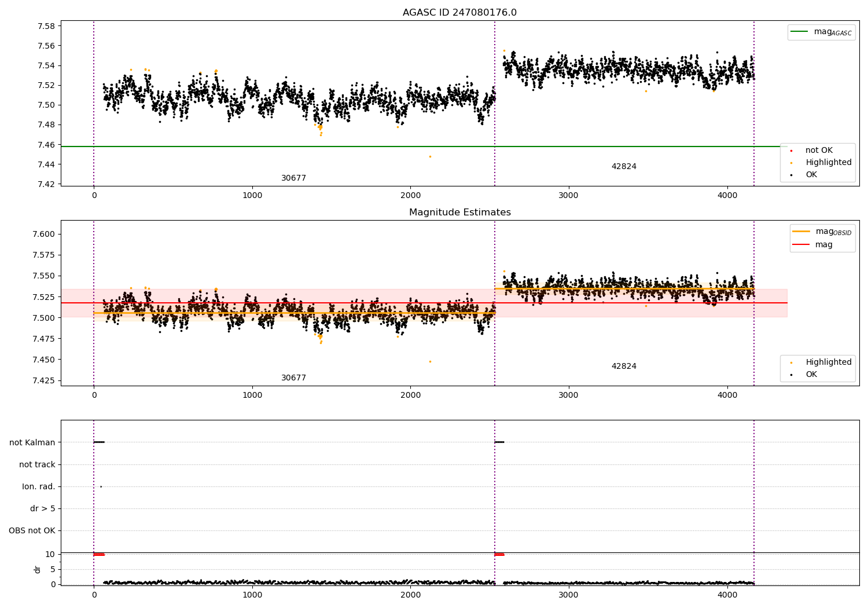Click obsid label 42824 in the top plot
This screenshot has width=868, height=608.
click(x=624, y=167)
